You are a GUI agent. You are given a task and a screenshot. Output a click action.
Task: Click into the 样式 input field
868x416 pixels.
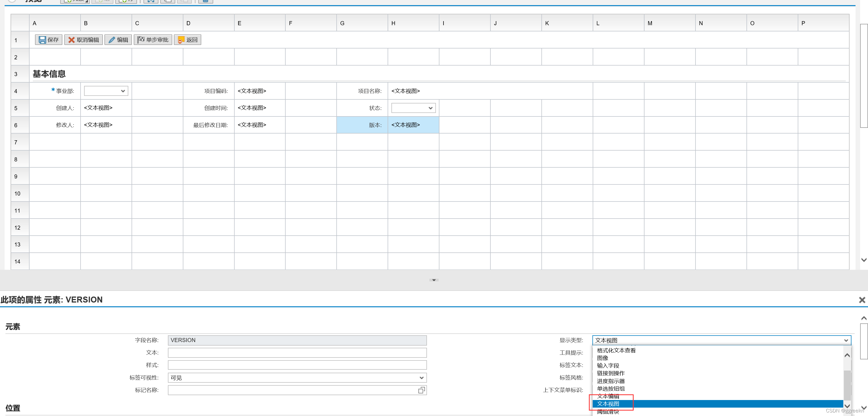[x=297, y=365]
